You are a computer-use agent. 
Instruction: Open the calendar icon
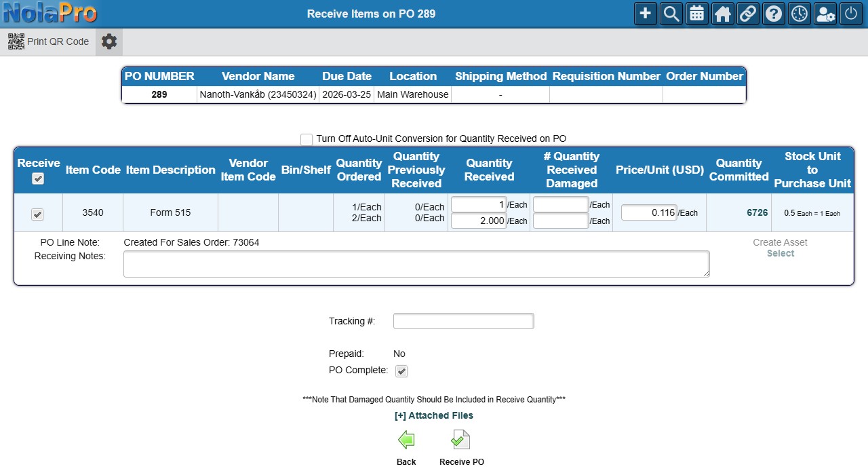point(696,14)
